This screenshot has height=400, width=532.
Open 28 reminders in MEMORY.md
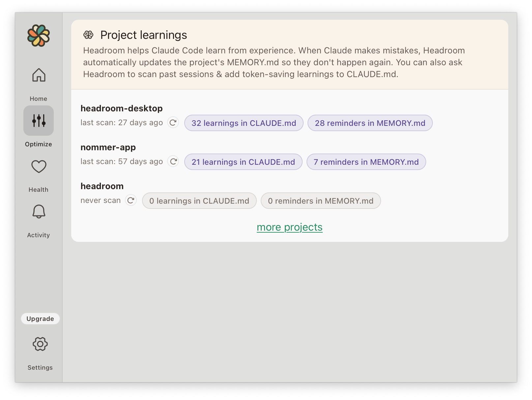pyautogui.click(x=370, y=123)
